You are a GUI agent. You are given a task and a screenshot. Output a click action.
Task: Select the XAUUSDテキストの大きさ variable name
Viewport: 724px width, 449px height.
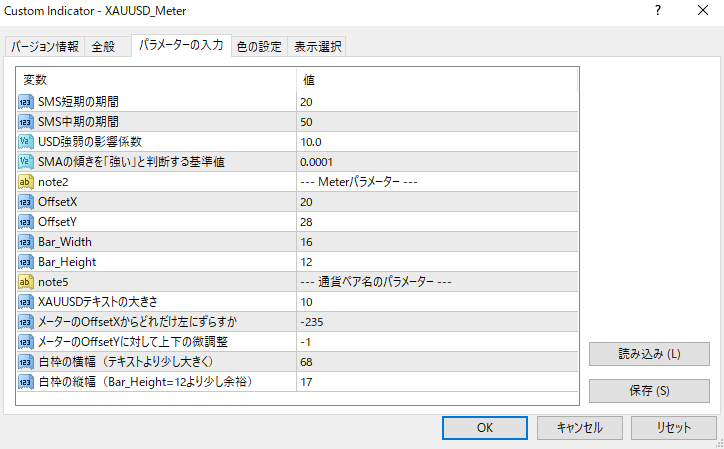click(x=98, y=302)
